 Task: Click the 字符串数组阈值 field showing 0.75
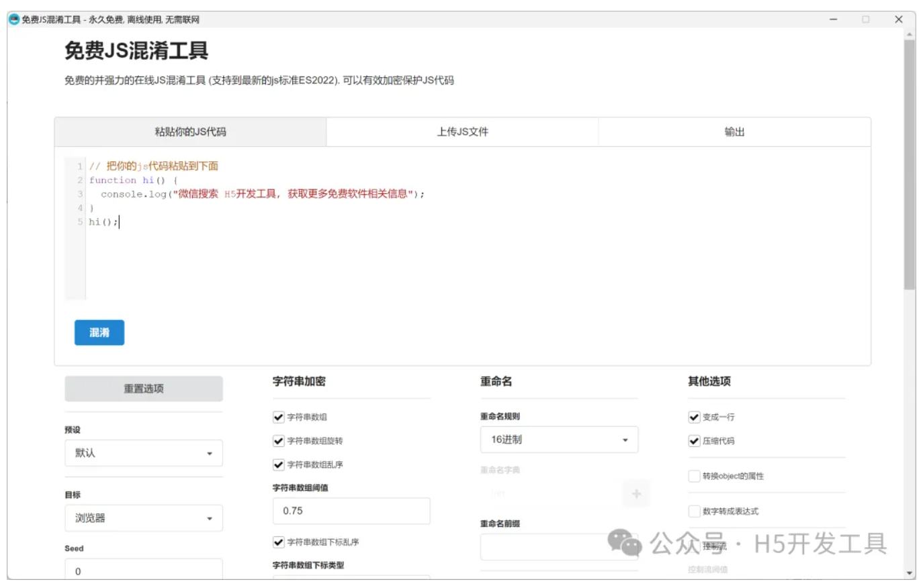point(351,511)
